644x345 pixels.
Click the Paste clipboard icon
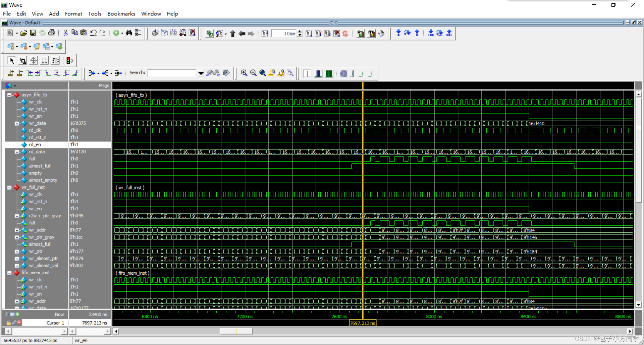click(84, 33)
